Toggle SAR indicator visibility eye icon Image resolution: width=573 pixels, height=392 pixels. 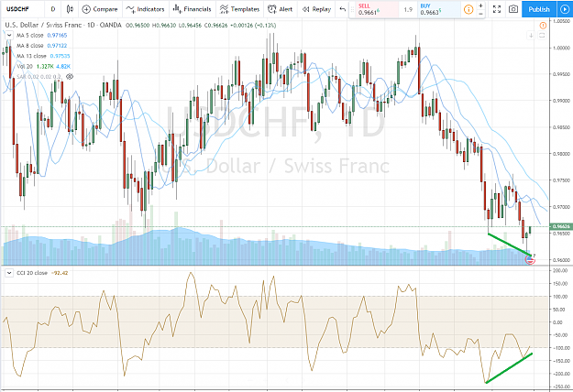(x=70, y=76)
